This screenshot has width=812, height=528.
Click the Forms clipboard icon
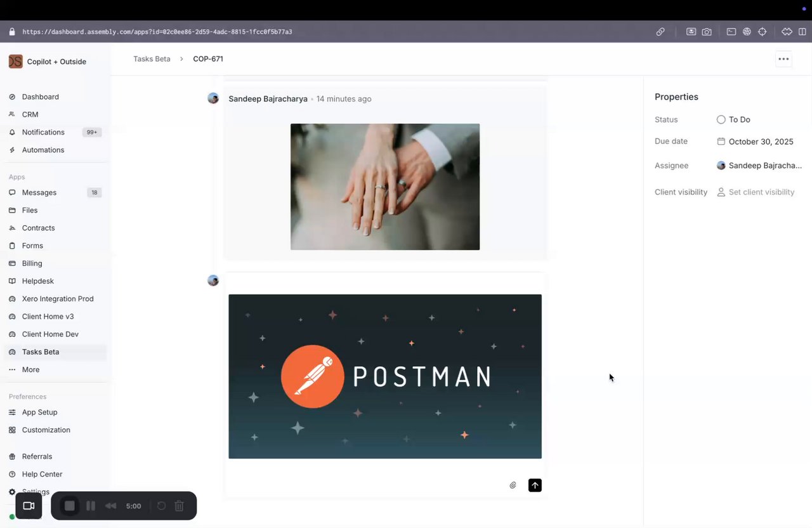(x=12, y=246)
